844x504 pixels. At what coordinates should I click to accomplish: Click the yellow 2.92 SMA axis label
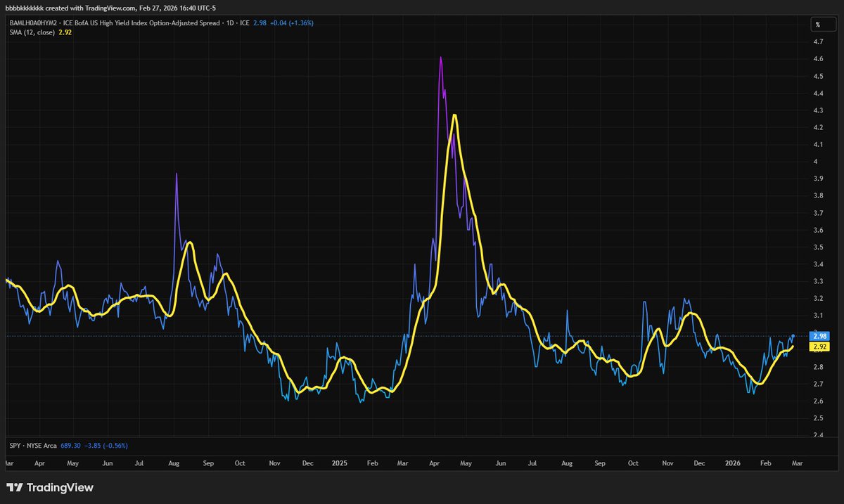(818, 347)
